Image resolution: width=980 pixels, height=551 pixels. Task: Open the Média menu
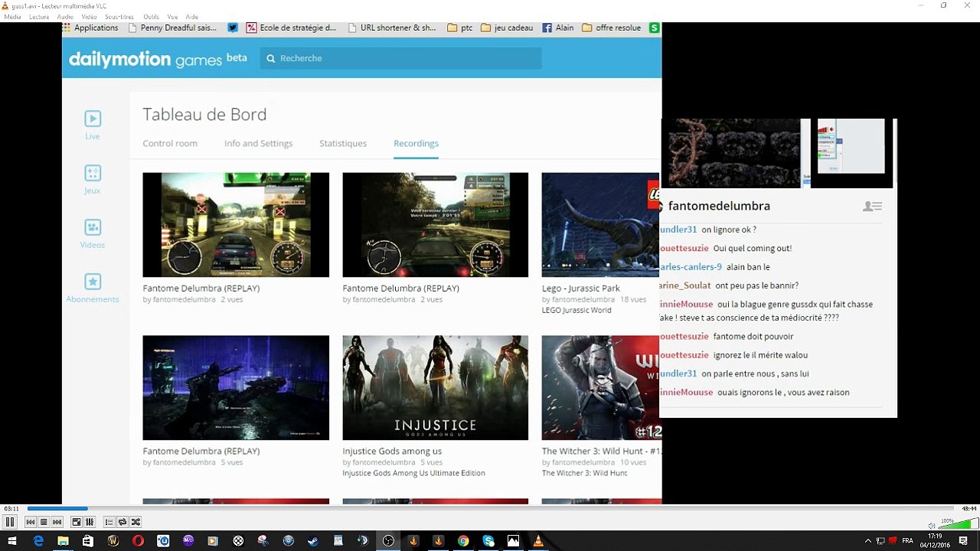tap(12, 17)
